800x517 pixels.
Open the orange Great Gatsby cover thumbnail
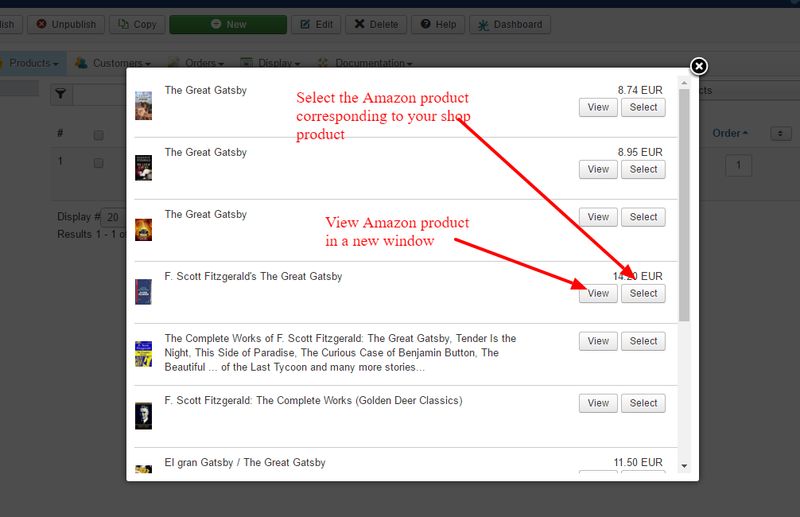tap(143, 230)
